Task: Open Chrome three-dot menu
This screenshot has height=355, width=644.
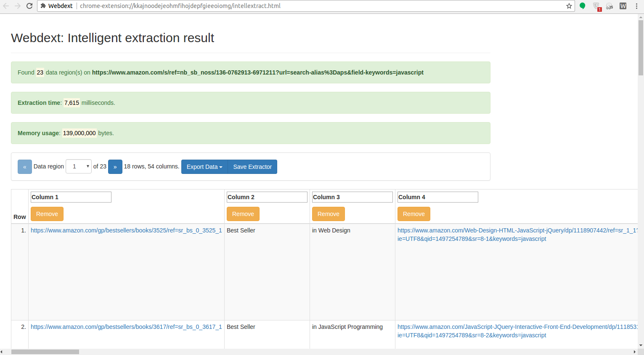Action: [636, 6]
